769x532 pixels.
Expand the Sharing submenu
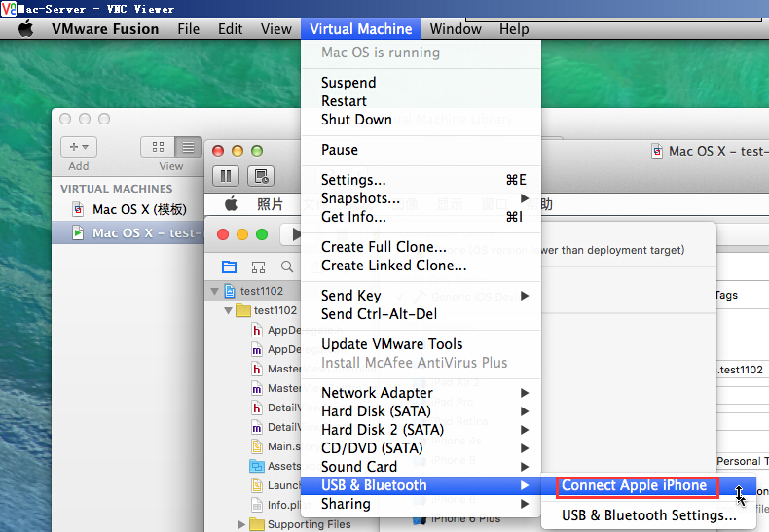point(421,504)
